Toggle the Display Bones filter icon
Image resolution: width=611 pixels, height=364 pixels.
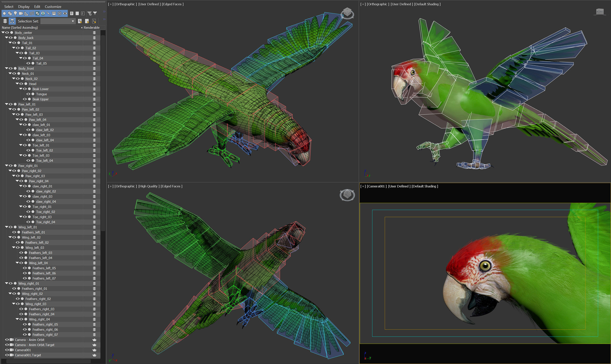48,13
